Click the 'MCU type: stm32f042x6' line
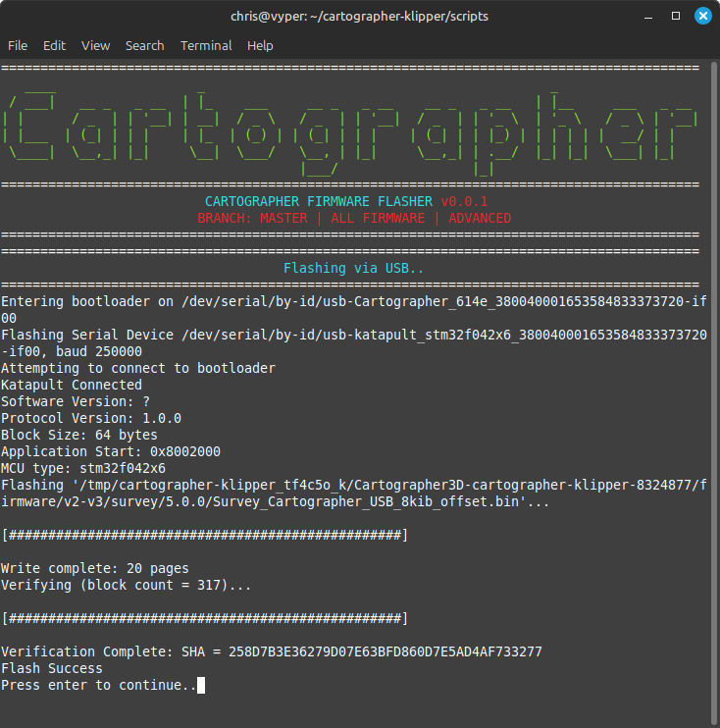Image resolution: width=720 pixels, height=728 pixels. point(83,468)
